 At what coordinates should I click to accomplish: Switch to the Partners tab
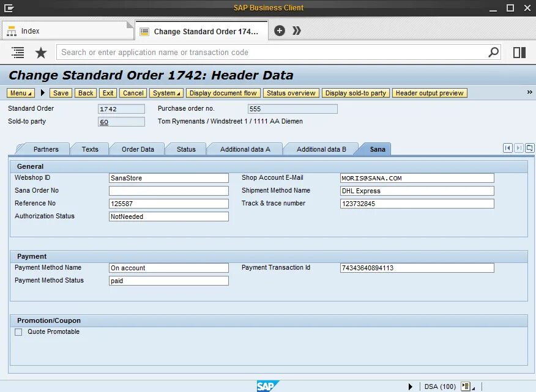(x=46, y=149)
